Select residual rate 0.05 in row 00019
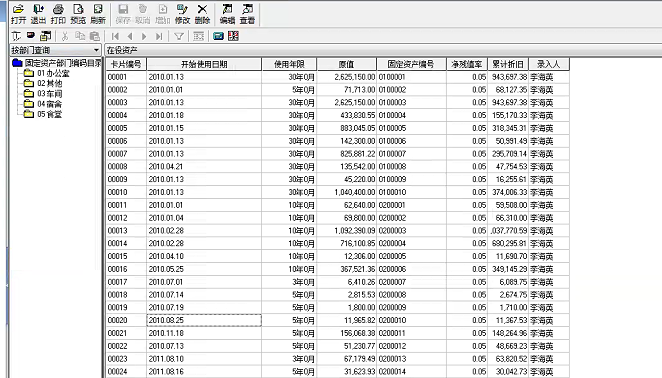Viewport: 662px width, 378px height. (467, 307)
